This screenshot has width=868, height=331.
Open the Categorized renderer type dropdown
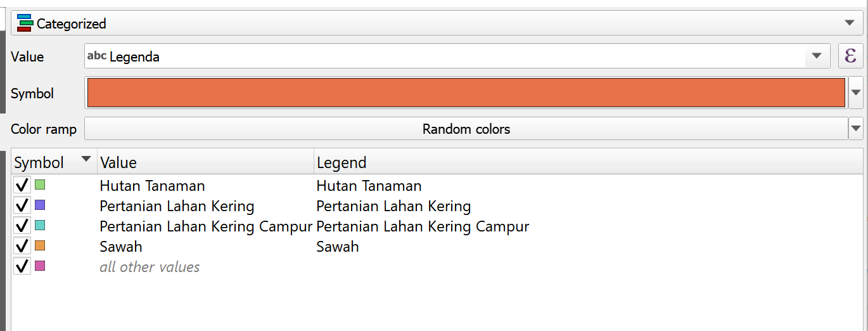[850, 23]
